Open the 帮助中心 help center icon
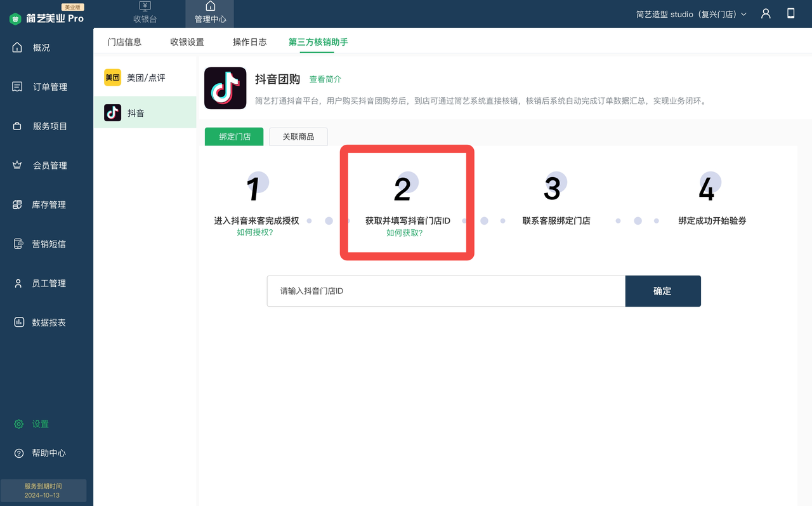The height and width of the screenshot is (506, 812). 18,453
